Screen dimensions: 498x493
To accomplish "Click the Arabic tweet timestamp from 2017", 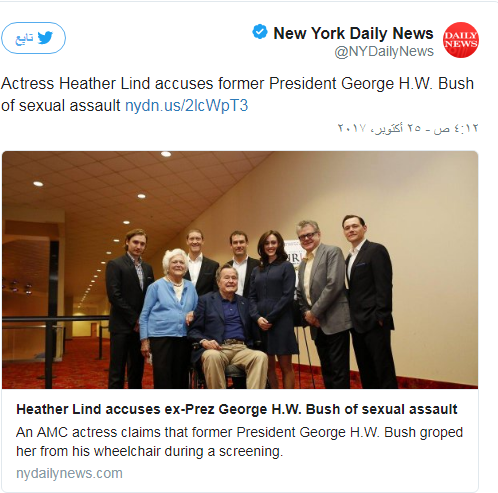I will [408, 128].
